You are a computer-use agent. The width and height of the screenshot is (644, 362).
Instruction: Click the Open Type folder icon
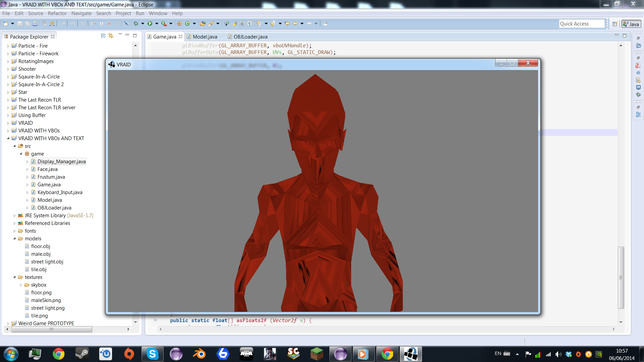pos(203,23)
